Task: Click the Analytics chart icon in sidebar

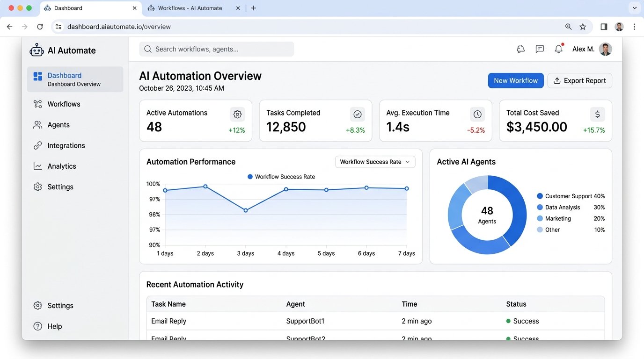Action: (37, 166)
